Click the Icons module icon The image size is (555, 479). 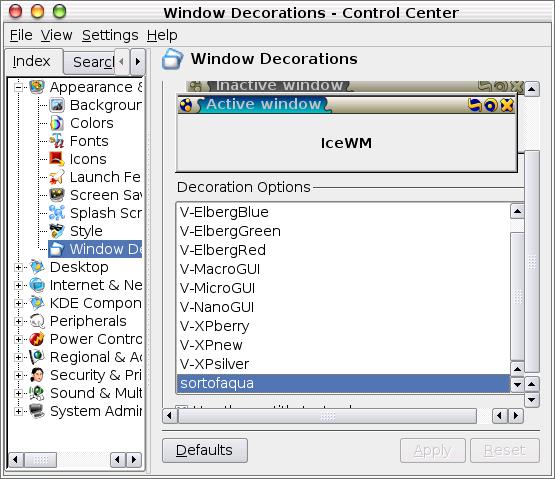coord(57,159)
